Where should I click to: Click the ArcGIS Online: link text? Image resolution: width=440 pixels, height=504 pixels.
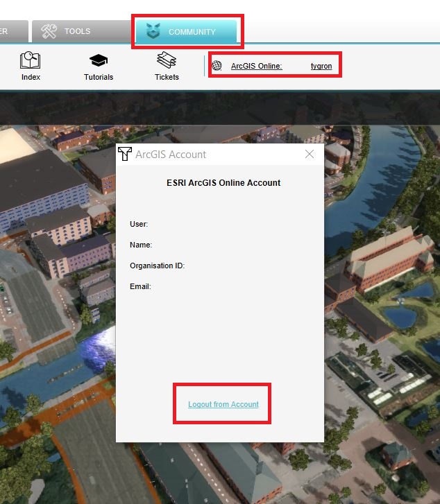coord(256,66)
